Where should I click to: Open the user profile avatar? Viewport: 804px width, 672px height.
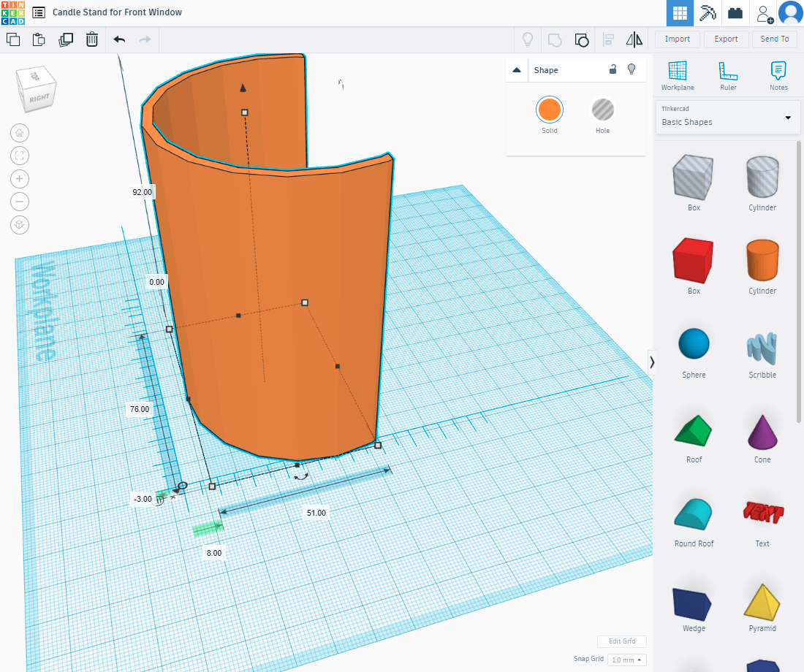(x=791, y=13)
